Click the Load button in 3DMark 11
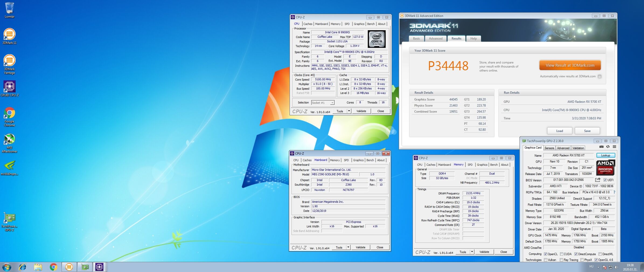The height and width of the screenshot is (272, 644). point(559,131)
